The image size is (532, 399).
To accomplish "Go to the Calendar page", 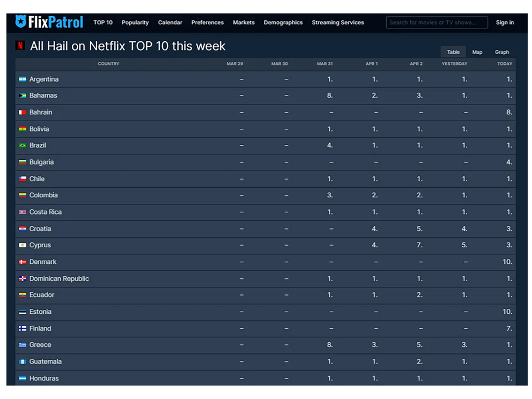I will (170, 23).
